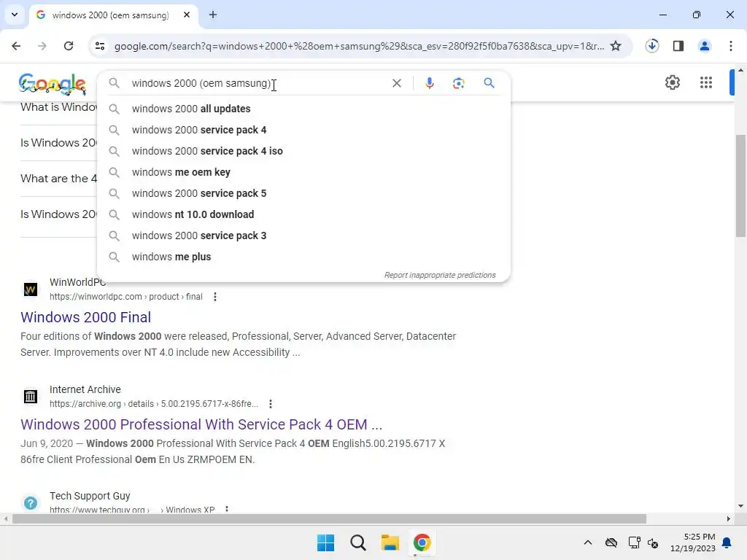Choose suggestion windows 2000 all updates
747x560 pixels.
tap(303, 109)
